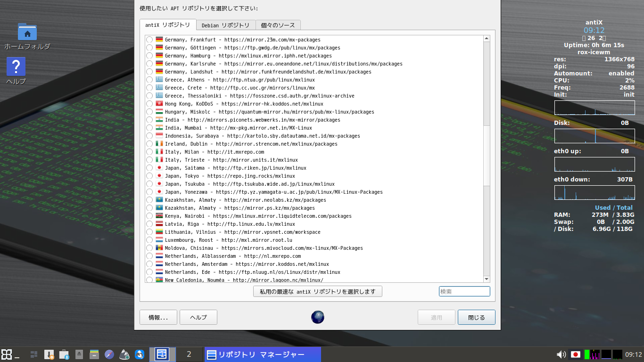The height and width of the screenshot is (362, 644).
Task: Open the start menu in taskbar
Action: pyautogui.click(x=7, y=354)
